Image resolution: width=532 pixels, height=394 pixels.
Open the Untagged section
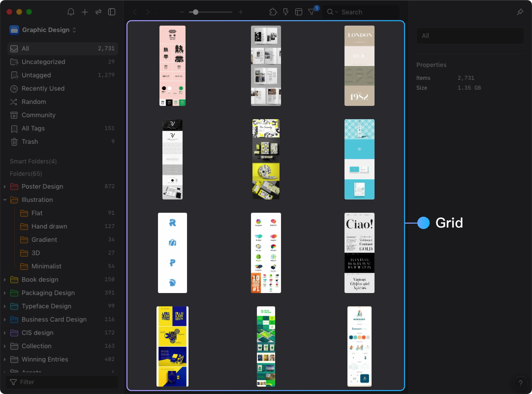pos(63,75)
